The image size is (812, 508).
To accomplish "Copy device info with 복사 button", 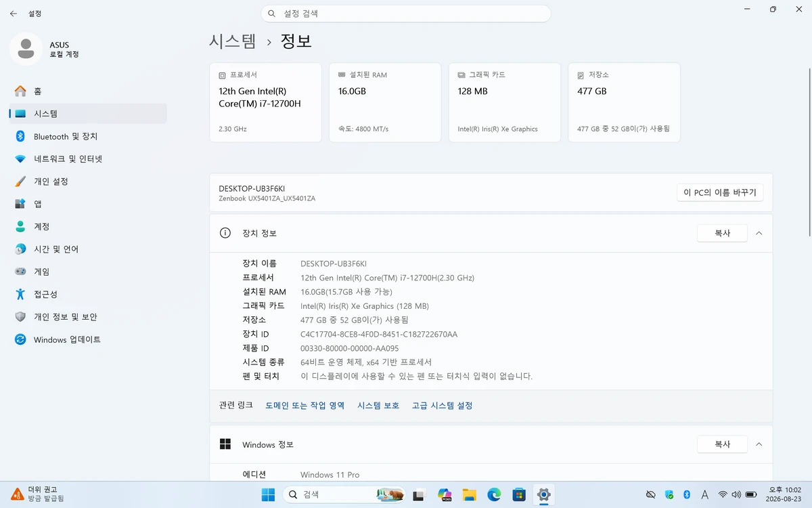I will coord(722,233).
